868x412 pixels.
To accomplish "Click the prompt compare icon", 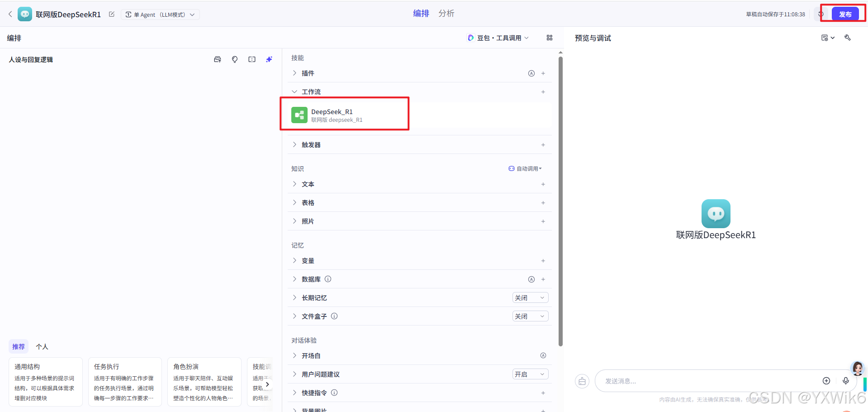I will point(252,59).
